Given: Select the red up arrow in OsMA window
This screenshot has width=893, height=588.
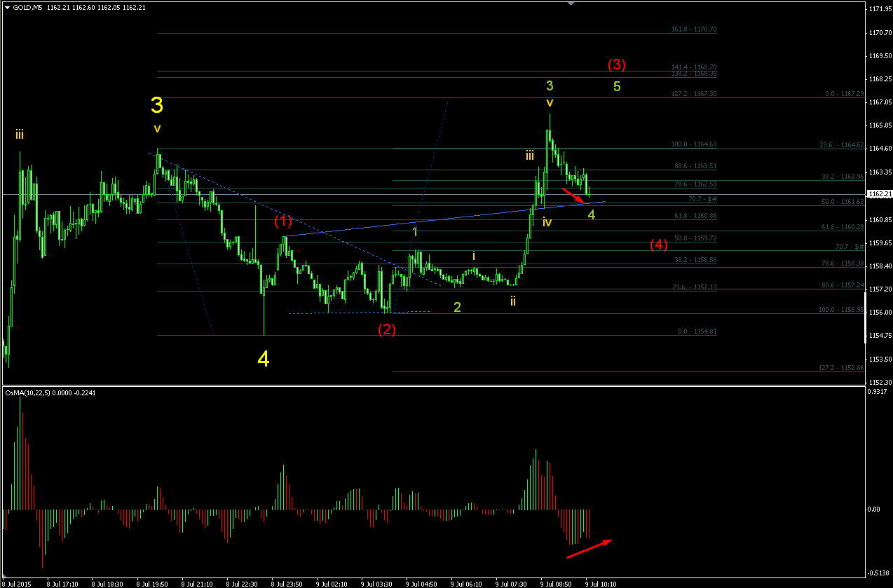Looking at the screenshot, I should tap(589, 549).
